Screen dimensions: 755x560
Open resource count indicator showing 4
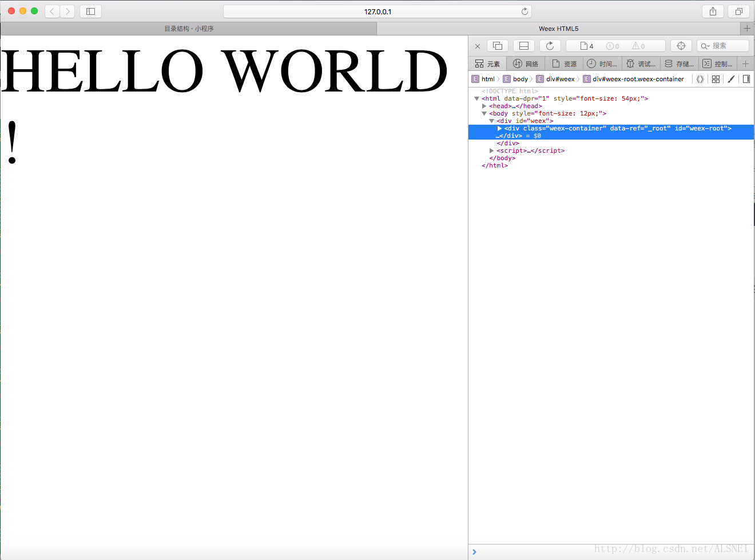pyautogui.click(x=587, y=46)
